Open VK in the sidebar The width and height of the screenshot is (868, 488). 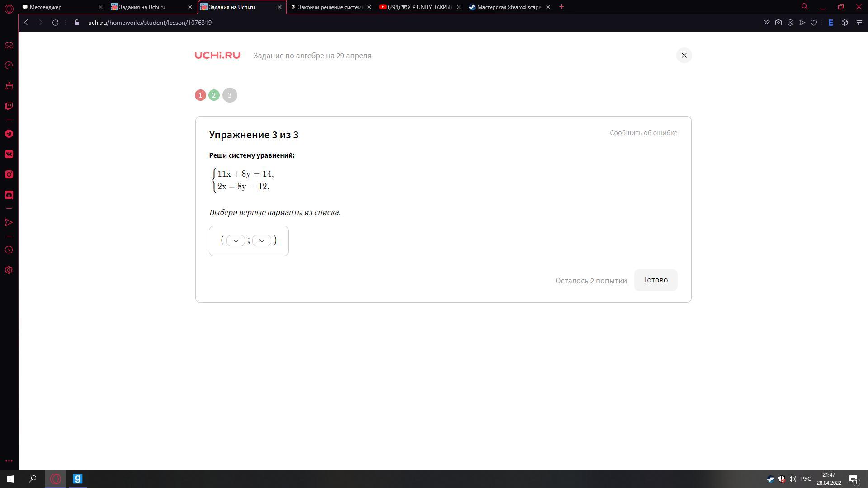pos(9,155)
